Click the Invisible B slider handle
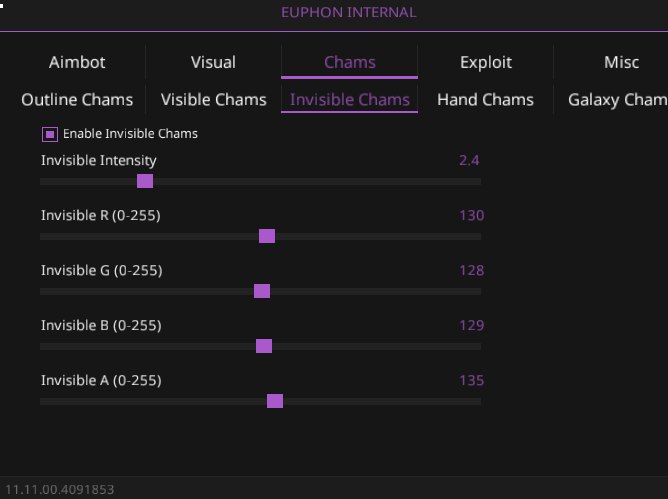Screen dimensions: 668x499 tap(264, 346)
